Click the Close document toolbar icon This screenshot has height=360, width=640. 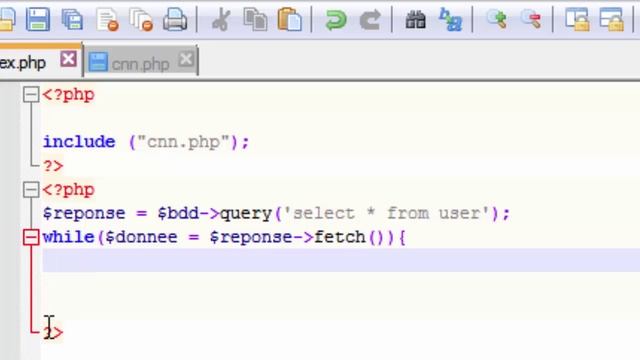point(108,20)
